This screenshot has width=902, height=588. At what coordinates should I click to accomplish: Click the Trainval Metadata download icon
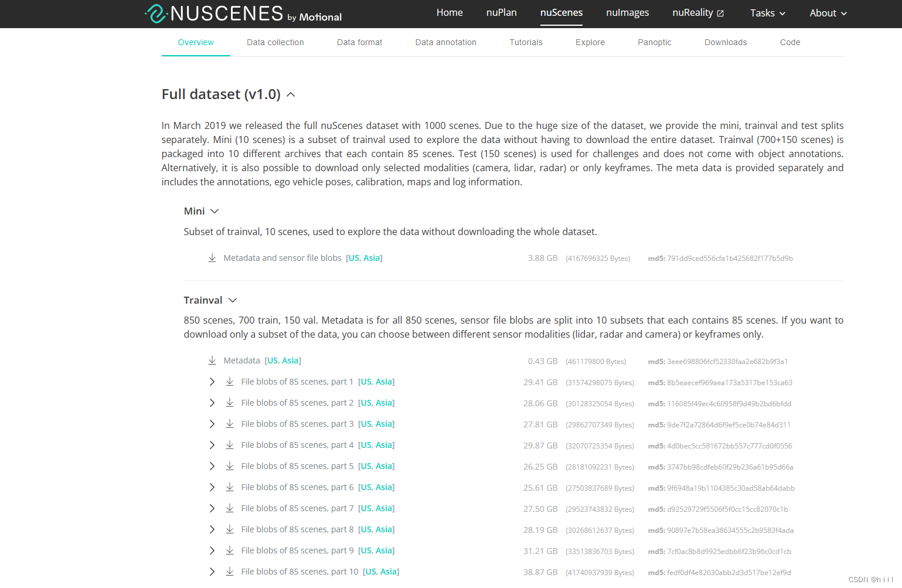(x=212, y=361)
